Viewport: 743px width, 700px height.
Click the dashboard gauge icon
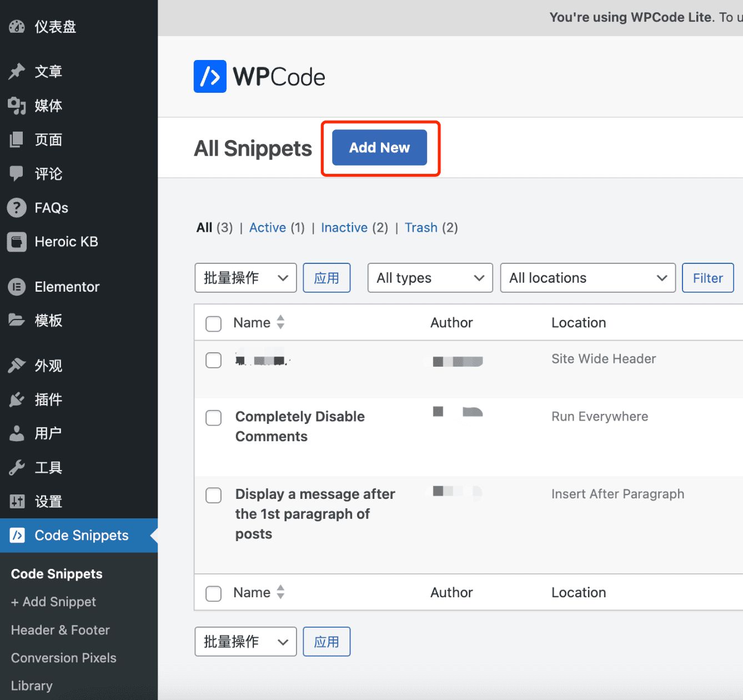[17, 26]
